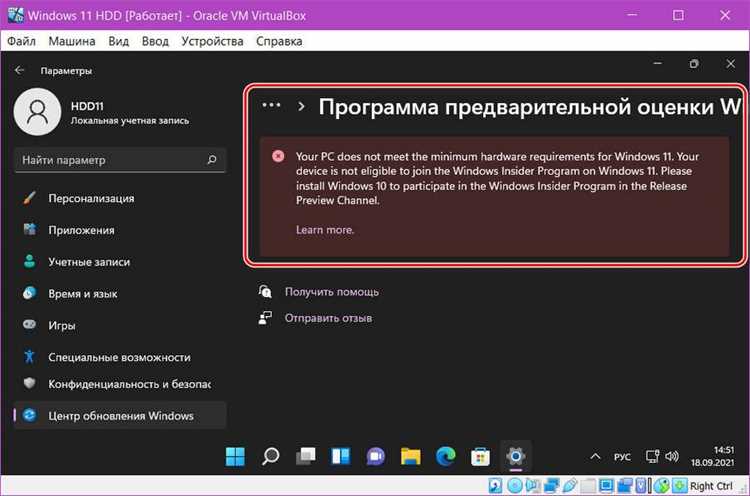This screenshot has width=750, height=496.
Task: Open the Ввод menu
Action: [155, 41]
